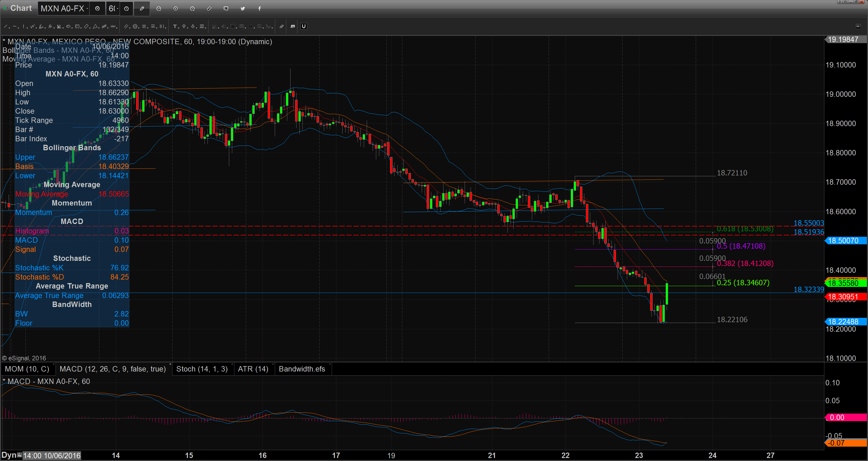The image size is (868, 461).
Task: Toggle the symbol link arrows icon
Action: pyautogui.click(x=209, y=8)
